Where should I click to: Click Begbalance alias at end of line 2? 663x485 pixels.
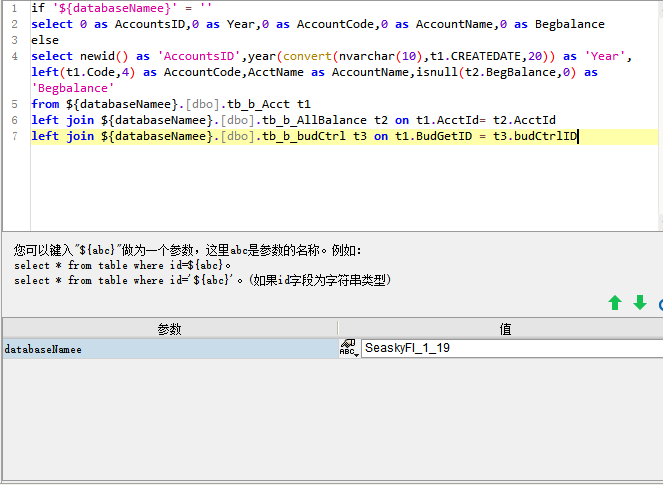(x=570, y=24)
